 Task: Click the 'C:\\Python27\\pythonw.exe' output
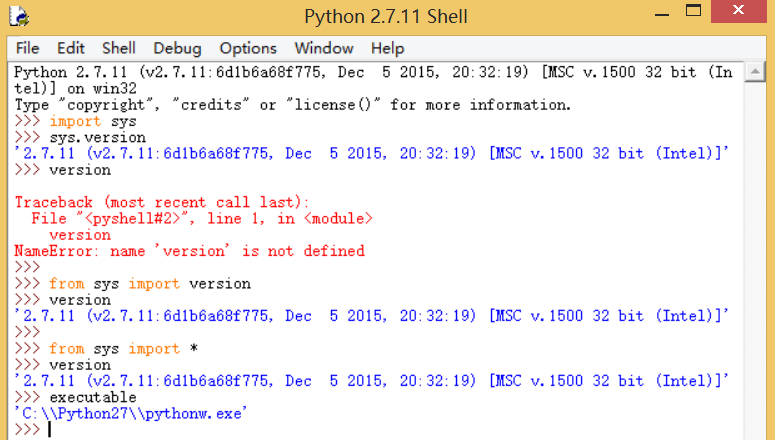pos(131,414)
